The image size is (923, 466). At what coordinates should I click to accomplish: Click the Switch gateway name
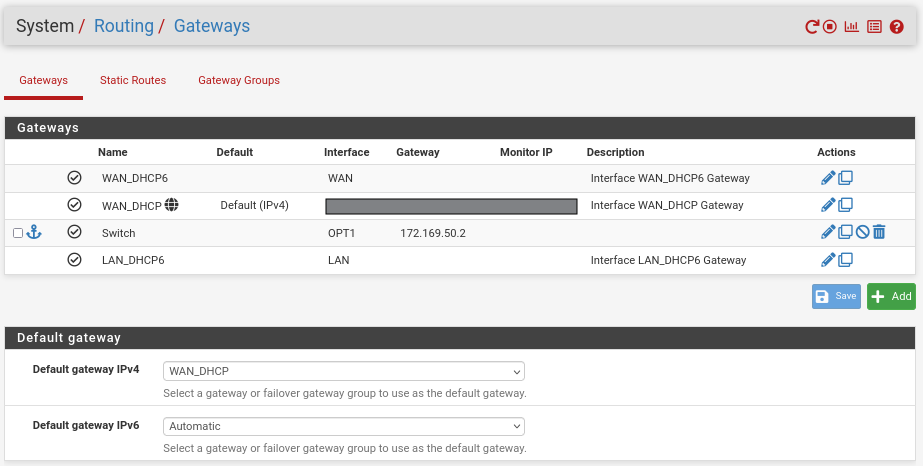tap(118, 233)
